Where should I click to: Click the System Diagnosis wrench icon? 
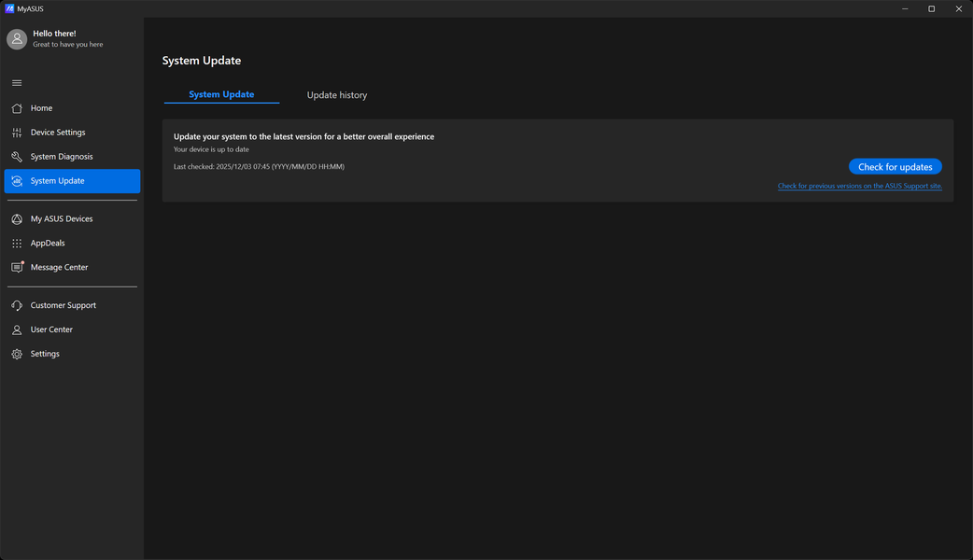[x=17, y=156]
